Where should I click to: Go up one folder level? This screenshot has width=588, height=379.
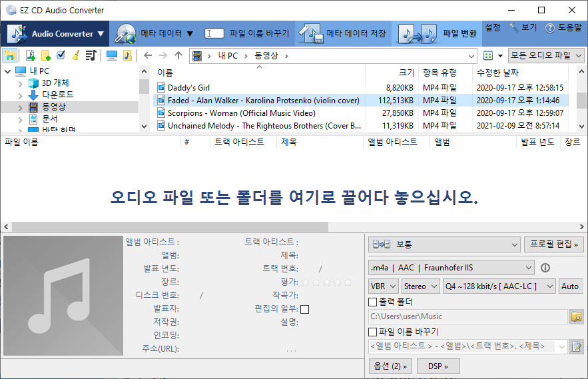pyautogui.click(x=178, y=55)
